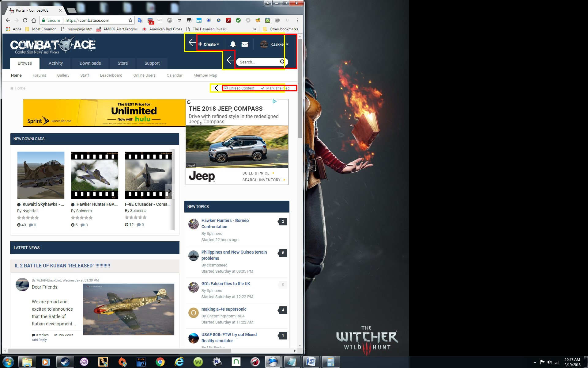The width and height of the screenshot is (588, 368).
Task: Launch Steam from the taskbar
Action: pyautogui.click(x=65, y=362)
